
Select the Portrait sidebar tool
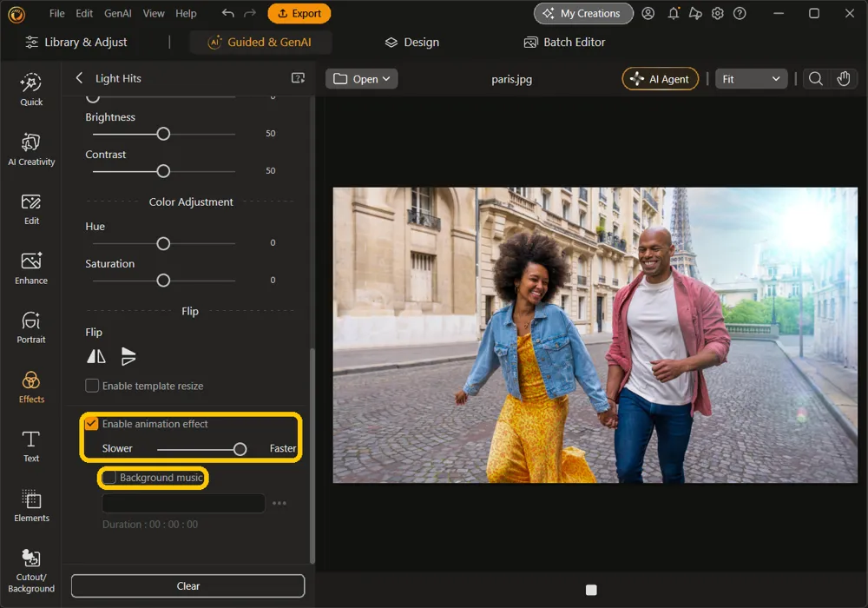point(31,327)
